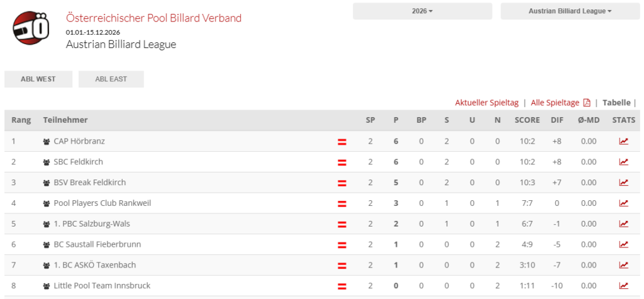Click the Österreichischer Pool Billard Verband title
This screenshot has height=299, width=644.
[x=153, y=18]
